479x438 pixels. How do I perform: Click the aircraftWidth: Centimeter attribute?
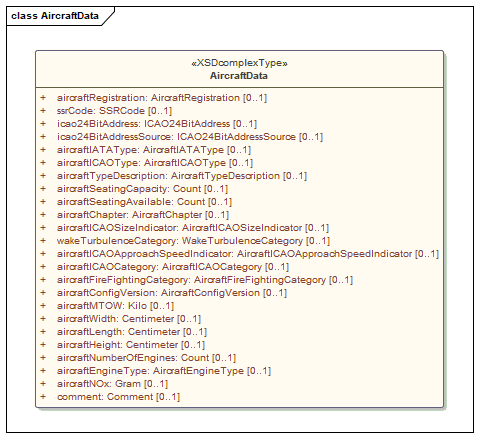point(129,319)
